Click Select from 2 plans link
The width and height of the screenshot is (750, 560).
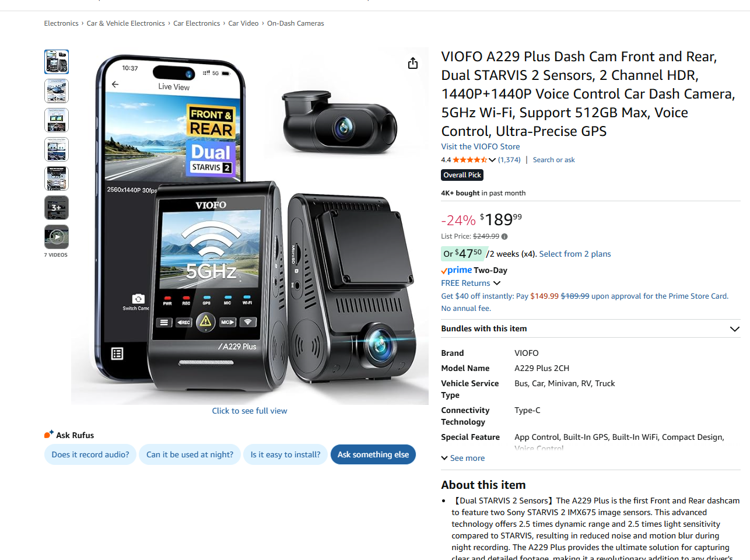(575, 254)
